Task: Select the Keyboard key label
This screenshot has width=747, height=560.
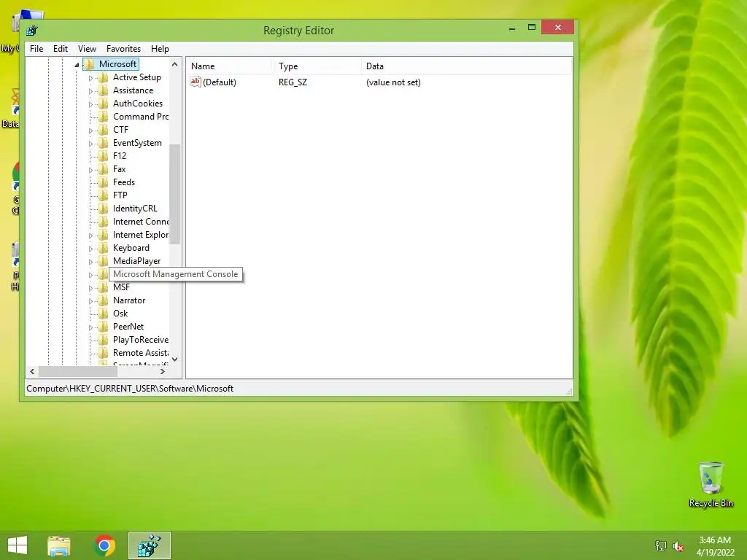Action: point(131,248)
